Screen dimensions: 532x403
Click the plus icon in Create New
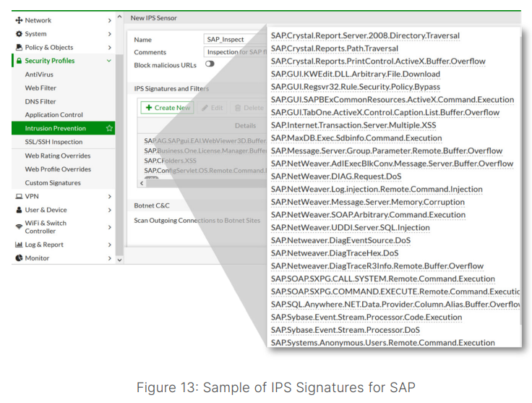tap(149, 108)
